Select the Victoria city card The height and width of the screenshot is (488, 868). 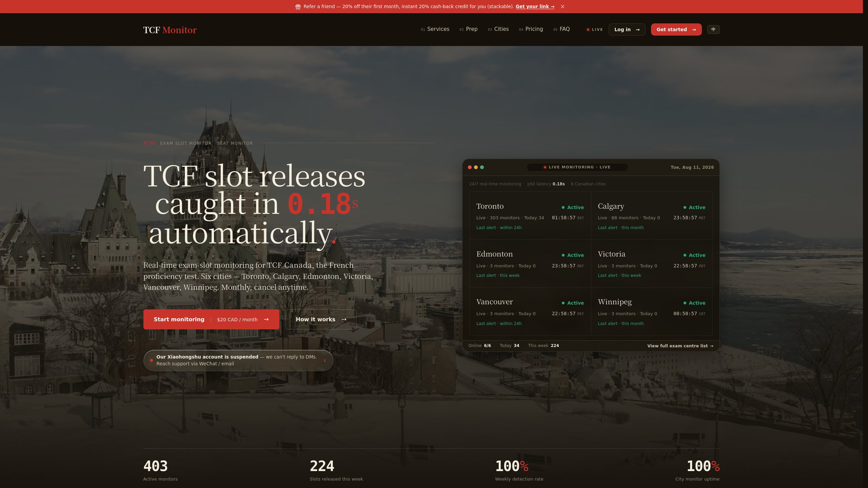tap(652, 264)
